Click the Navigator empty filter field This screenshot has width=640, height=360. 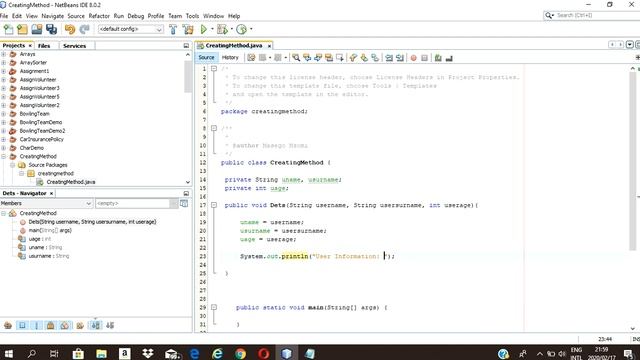(133, 203)
